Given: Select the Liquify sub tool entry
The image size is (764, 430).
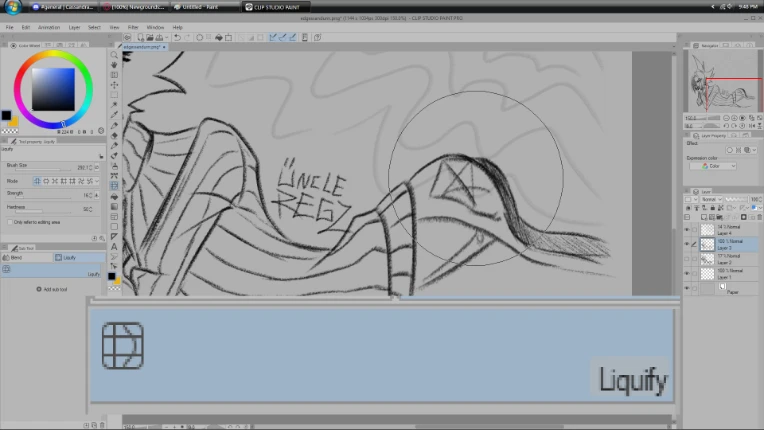Looking at the screenshot, I should (x=52, y=271).
